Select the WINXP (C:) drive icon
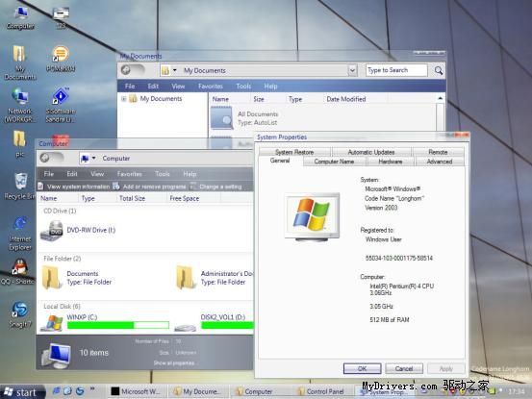Image resolution: width=532 pixels, height=399 pixels. 52,323
